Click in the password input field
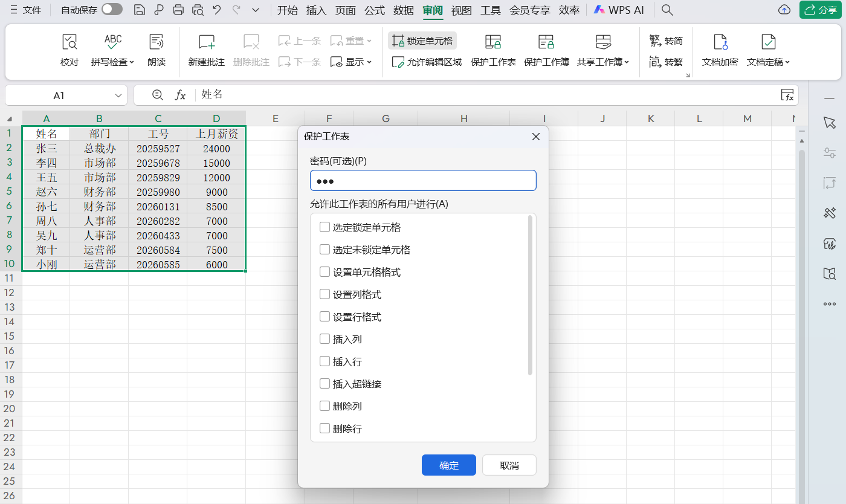846x504 pixels. 423,180
